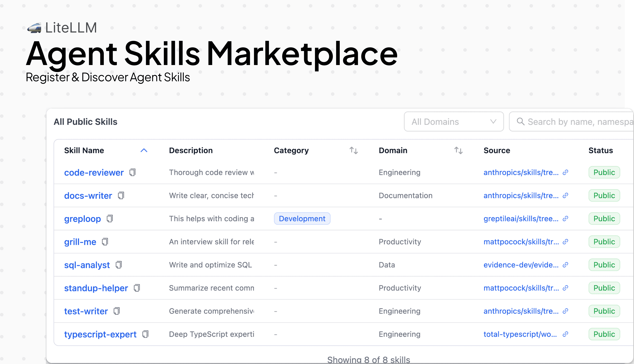Copy the sql-analyst skill name
Image resolution: width=634 pixels, height=364 pixels.
pyautogui.click(x=118, y=265)
